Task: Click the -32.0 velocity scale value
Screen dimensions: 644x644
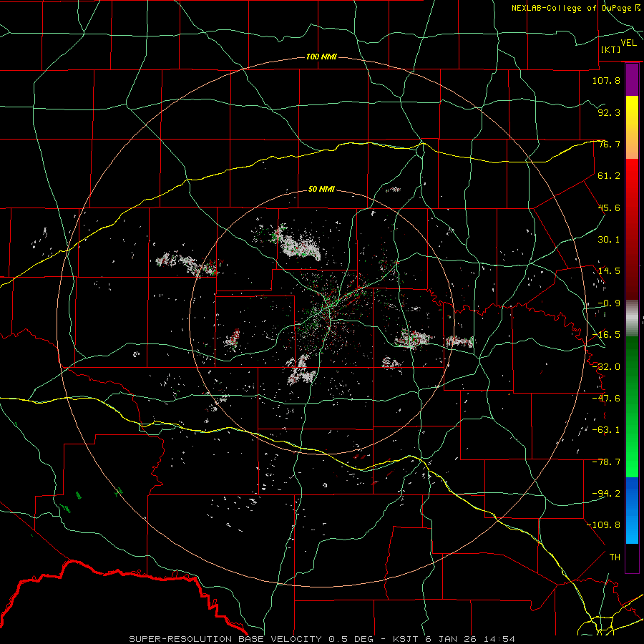Action: click(x=606, y=367)
